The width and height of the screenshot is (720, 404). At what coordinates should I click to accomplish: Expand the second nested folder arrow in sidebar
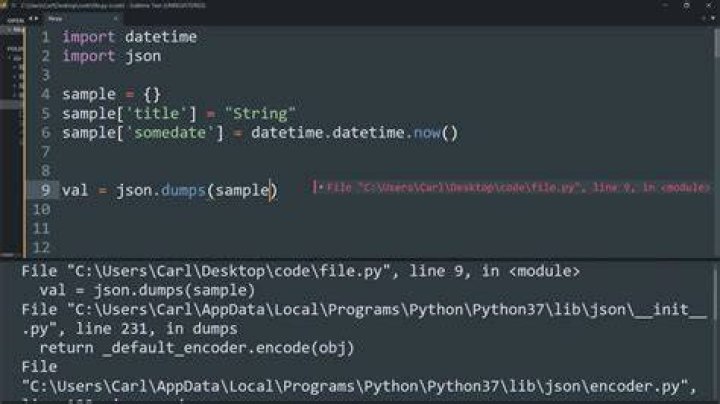(14, 76)
